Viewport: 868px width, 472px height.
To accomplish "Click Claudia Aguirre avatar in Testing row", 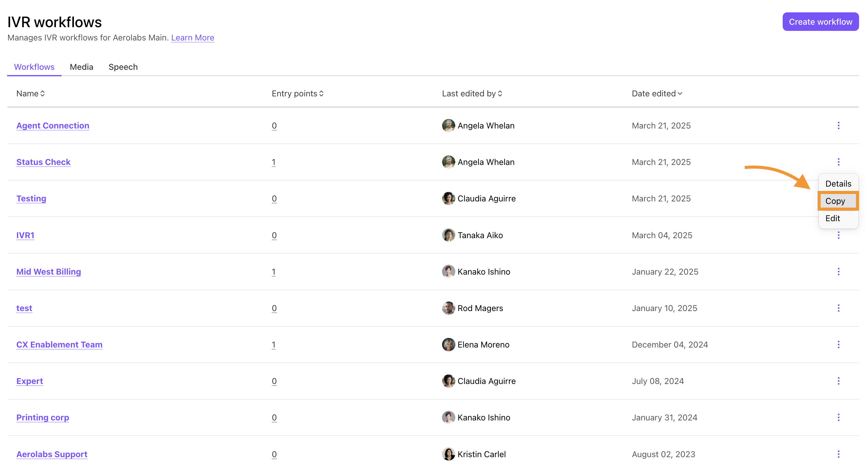I will (448, 198).
